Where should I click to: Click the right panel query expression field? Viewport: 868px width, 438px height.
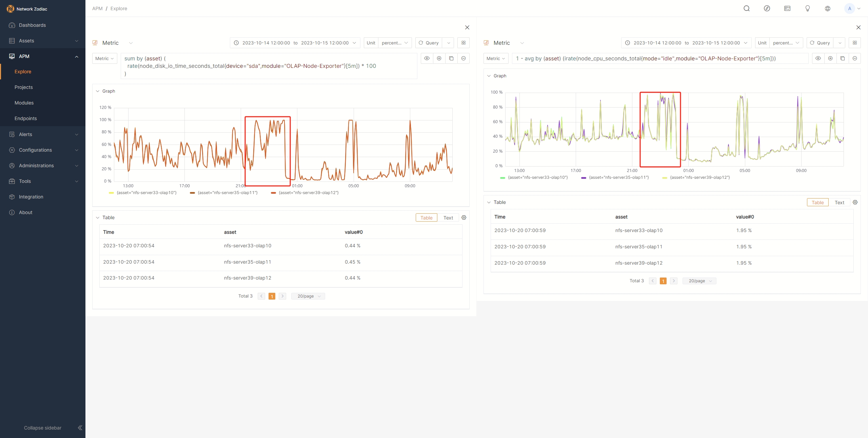659,58
